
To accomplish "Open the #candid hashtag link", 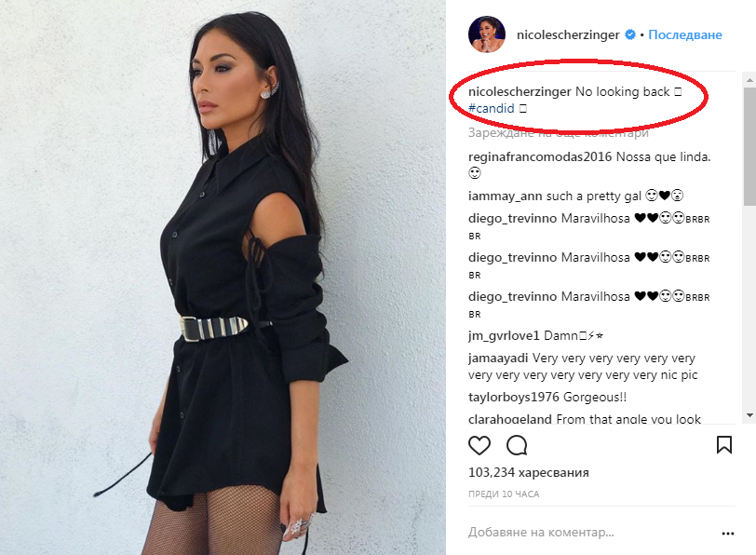I will (x=492, y=109).
